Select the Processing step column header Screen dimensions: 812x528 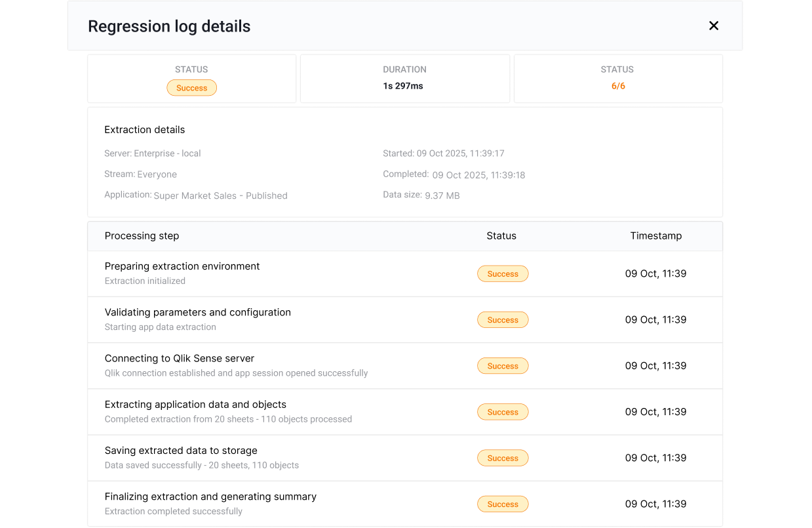(142, 235)
